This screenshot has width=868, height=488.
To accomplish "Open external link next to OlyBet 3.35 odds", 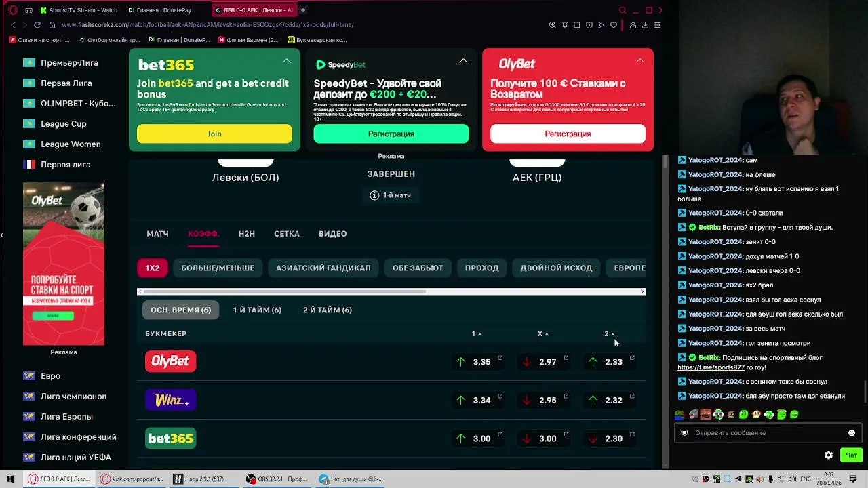I will tap(500, 358).
